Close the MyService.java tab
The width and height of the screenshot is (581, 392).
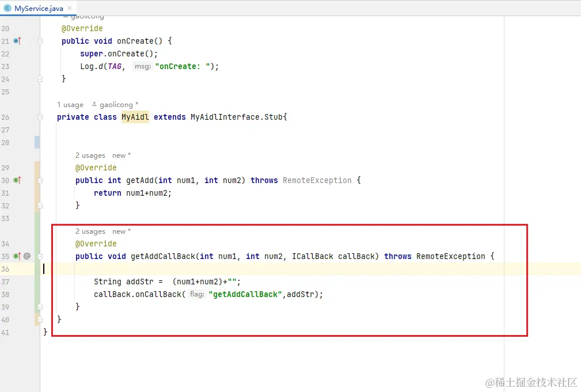70,8
